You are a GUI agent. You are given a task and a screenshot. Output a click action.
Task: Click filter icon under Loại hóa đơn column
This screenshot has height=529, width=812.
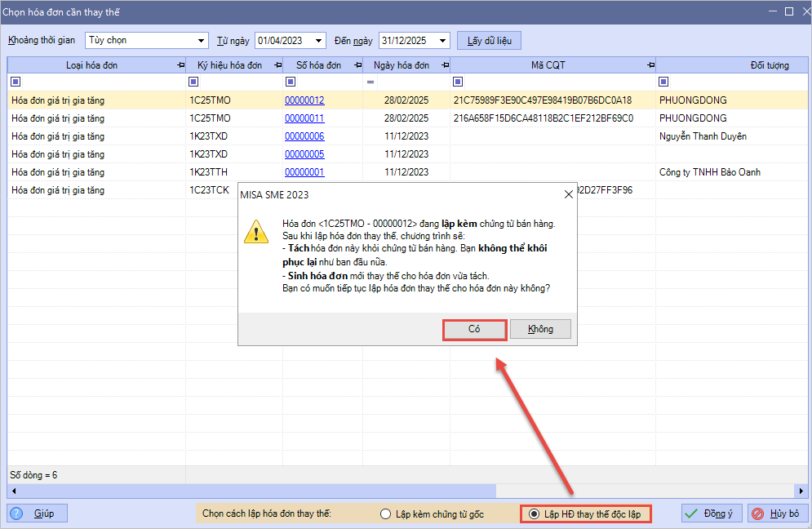(x=16, y=82)
